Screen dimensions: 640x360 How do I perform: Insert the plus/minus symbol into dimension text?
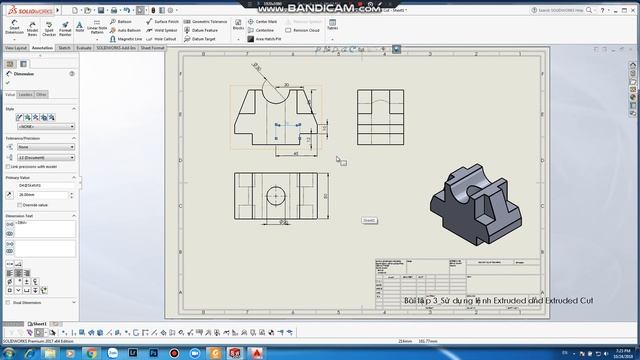[x=27, y=282]
